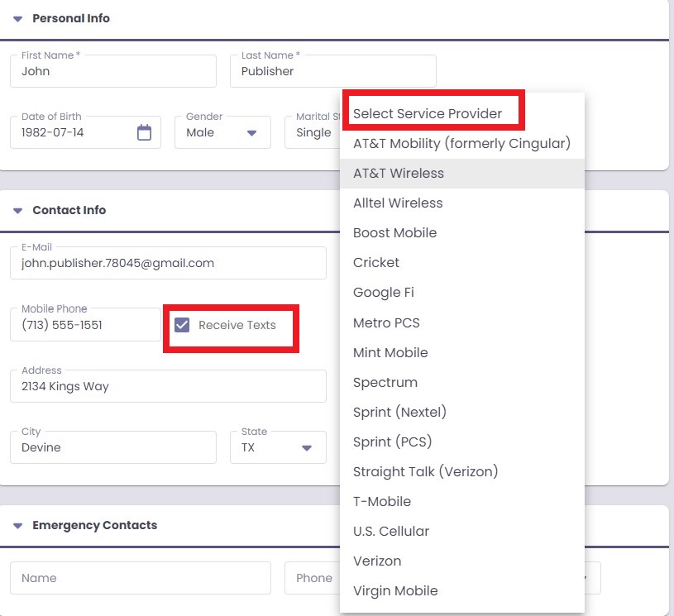674x616 pixels.
Task: Click the emergency contact Name field
Action: pyautogui.click(x=141, y=578)
